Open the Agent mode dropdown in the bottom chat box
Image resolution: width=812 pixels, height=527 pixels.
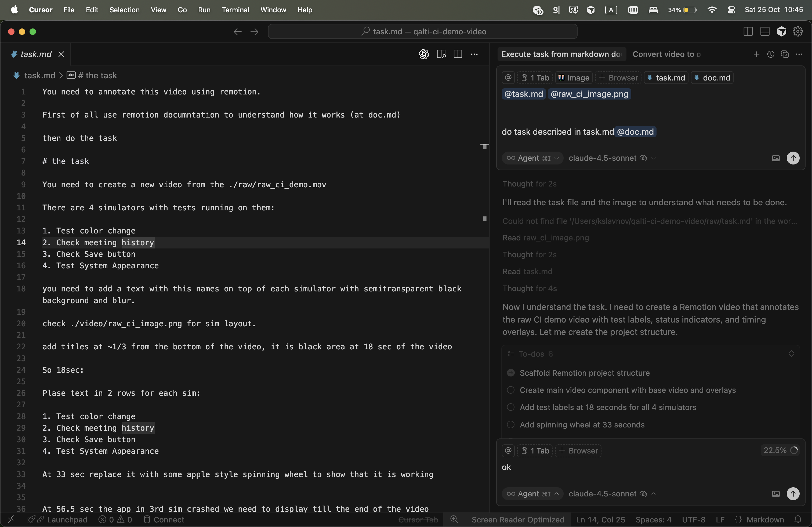532,494
